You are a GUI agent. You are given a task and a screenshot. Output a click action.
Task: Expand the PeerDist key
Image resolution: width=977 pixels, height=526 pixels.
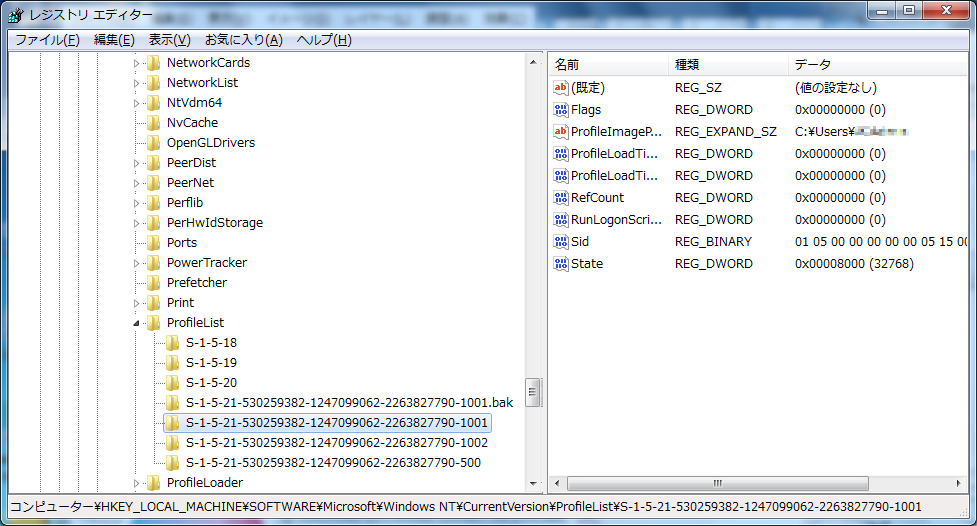(x=136, y=163)
